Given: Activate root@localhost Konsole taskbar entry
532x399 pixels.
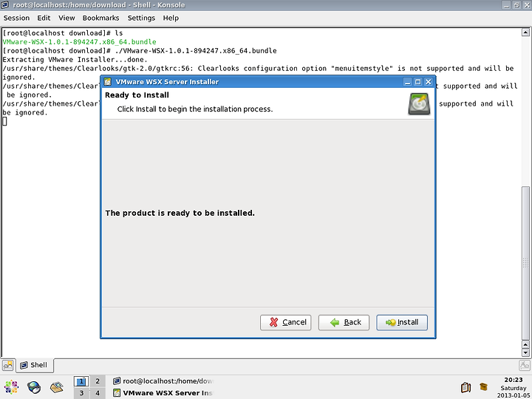Looking at the screenshot, I should coord(163,381).
